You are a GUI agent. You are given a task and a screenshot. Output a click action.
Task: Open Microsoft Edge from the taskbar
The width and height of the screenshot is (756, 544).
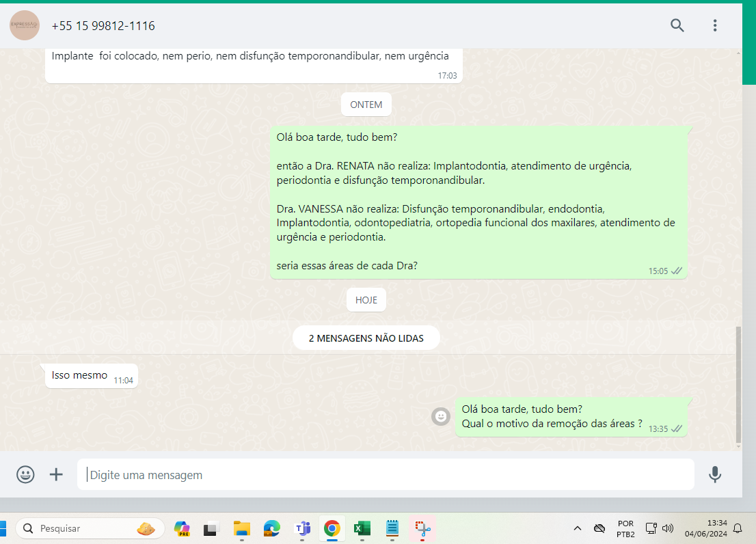[272, 528]
